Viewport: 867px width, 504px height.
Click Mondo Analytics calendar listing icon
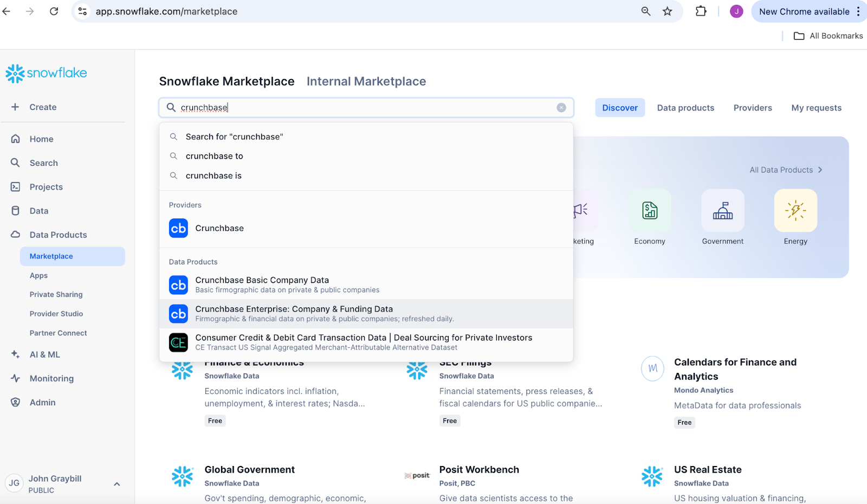point(652,368)
